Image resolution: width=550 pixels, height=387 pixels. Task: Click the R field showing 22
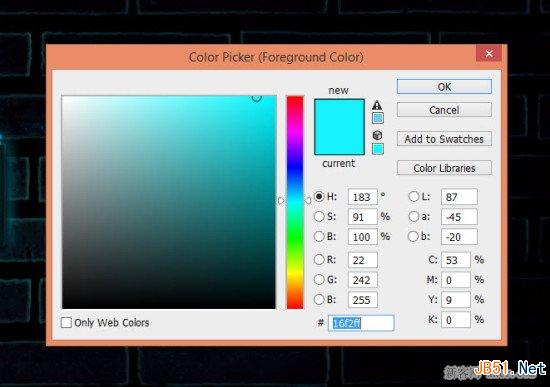(x=363, y=260)
